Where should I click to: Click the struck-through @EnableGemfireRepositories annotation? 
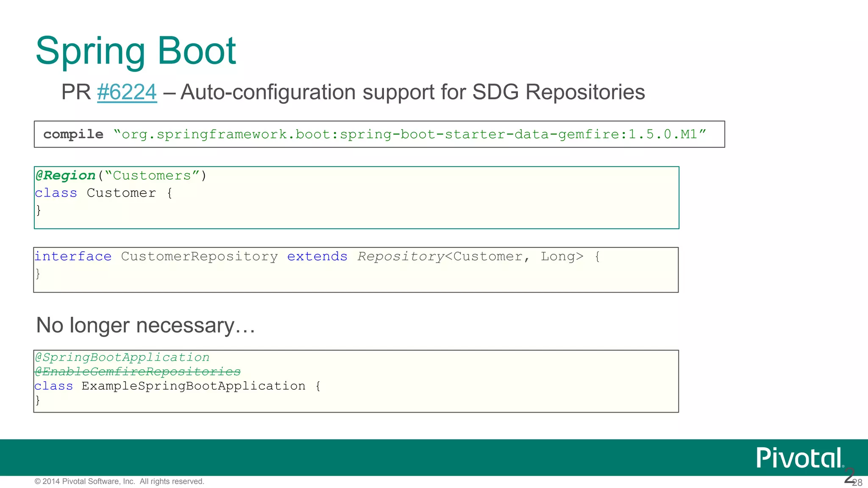point(137,372)
